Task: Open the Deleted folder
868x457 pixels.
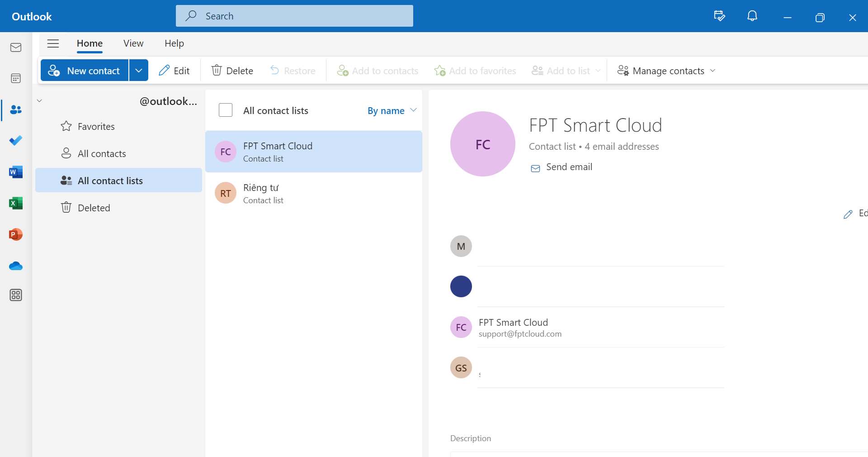Action: click(x=118, y=208)
